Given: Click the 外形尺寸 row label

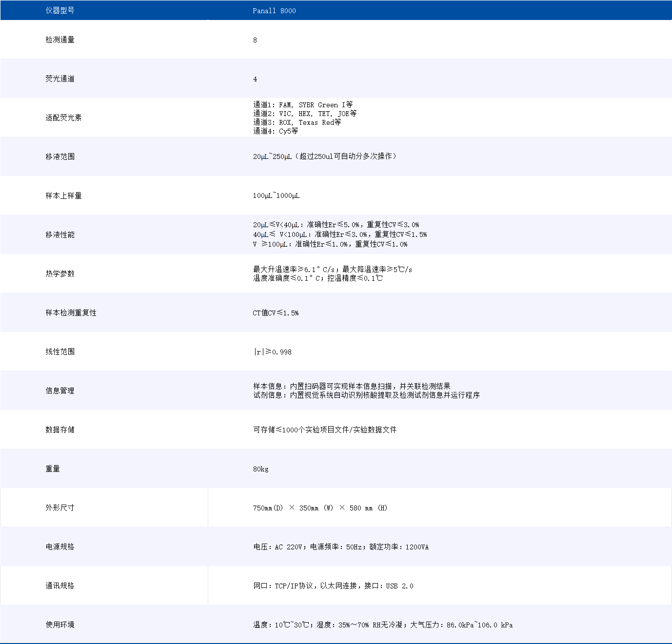Looking at the screenshot, I should coord(60,508).
